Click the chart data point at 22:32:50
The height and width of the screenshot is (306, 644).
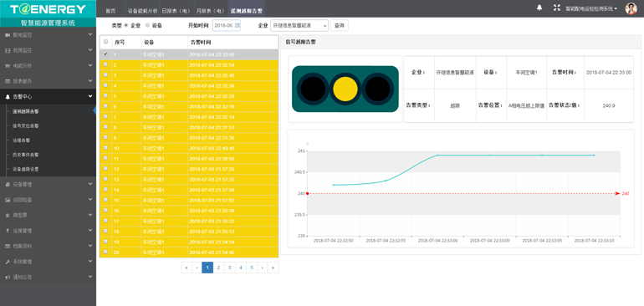pyautogui.click(x=334, y=185)
